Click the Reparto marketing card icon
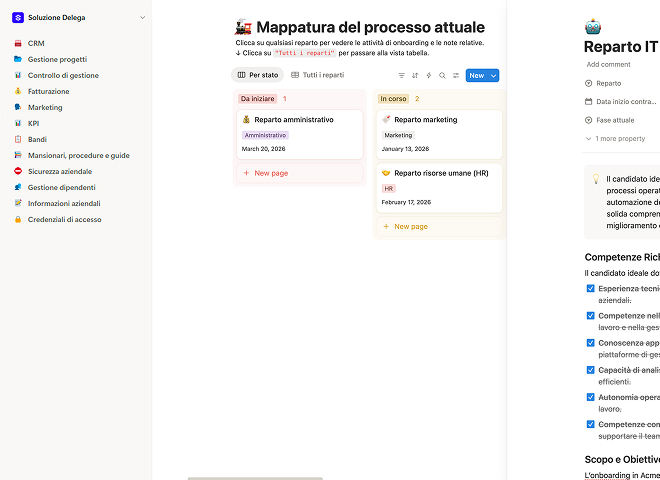This screenshot has width=660, height=480. click(x=386, y=120)
